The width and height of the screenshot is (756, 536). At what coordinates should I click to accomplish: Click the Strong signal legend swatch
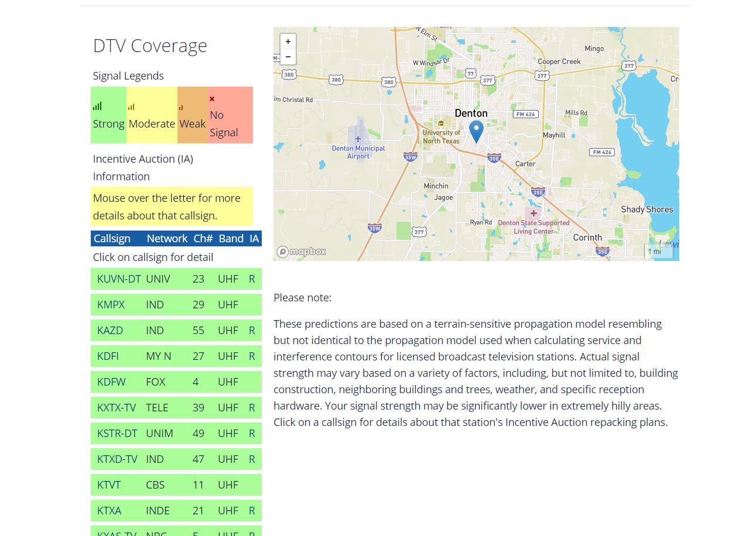pos(108,115)
